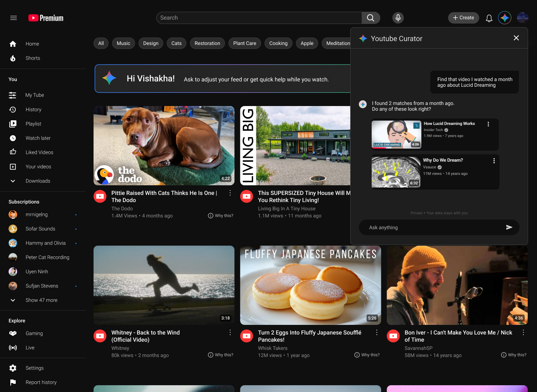
Task: Open Live from the Explore section
Action: (13, 347)
